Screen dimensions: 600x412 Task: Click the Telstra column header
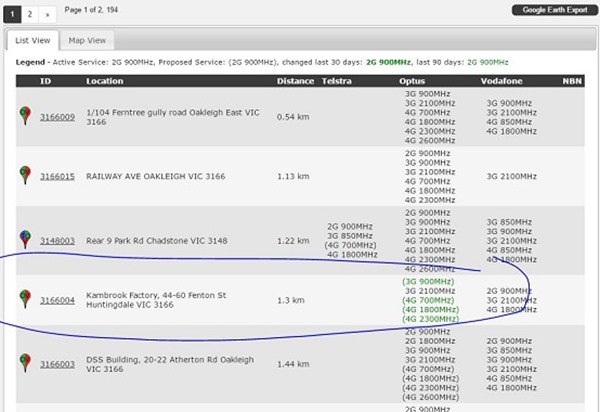[x=337, y=81]
